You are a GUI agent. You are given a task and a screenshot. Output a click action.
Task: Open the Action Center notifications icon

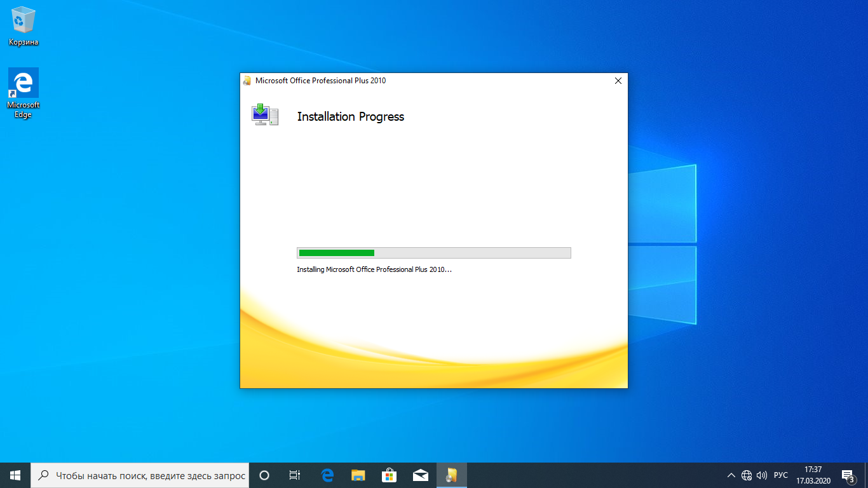[x=848, y=475]
